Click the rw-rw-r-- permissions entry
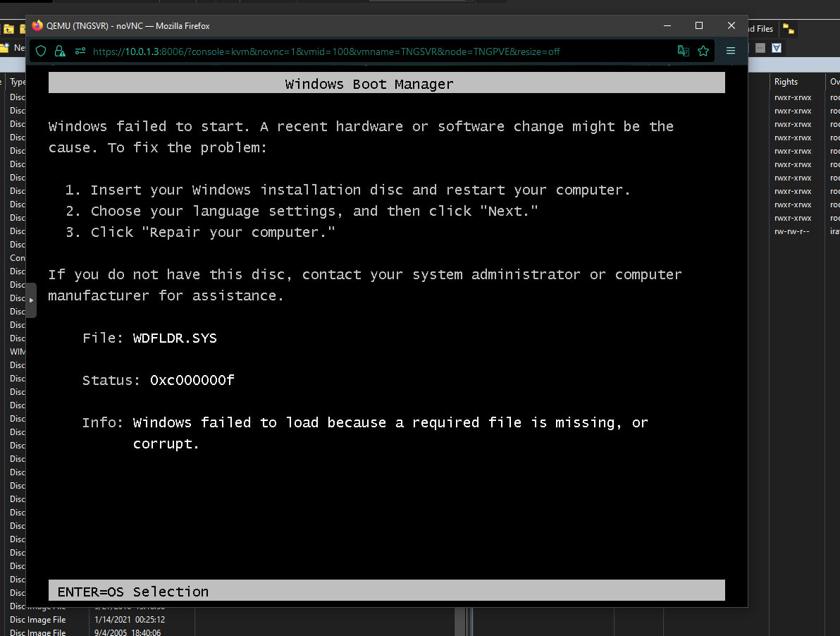The height and width of the screenshot is (636, 840). coord(792,231)
